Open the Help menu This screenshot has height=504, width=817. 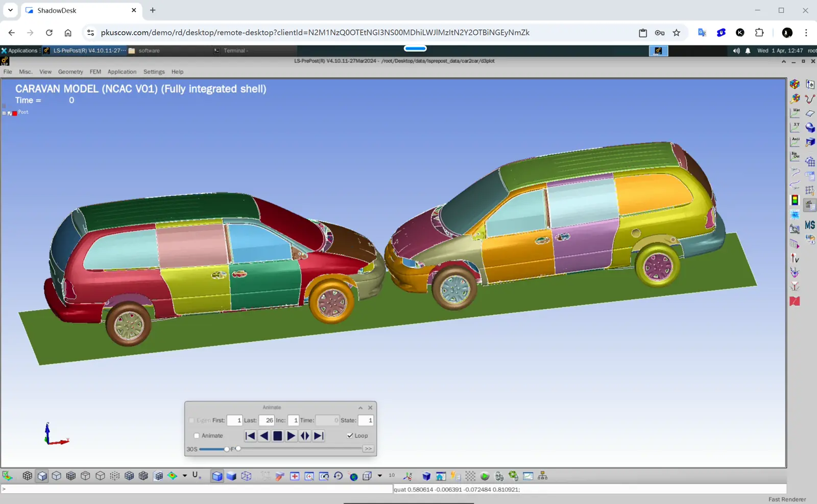[x=177, y=72]
